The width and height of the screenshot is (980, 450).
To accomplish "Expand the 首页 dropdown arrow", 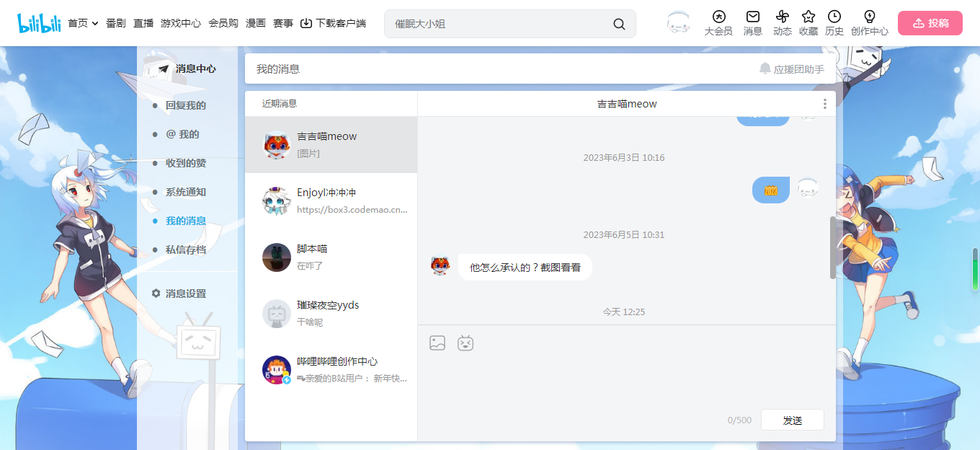I will point(95,24).
